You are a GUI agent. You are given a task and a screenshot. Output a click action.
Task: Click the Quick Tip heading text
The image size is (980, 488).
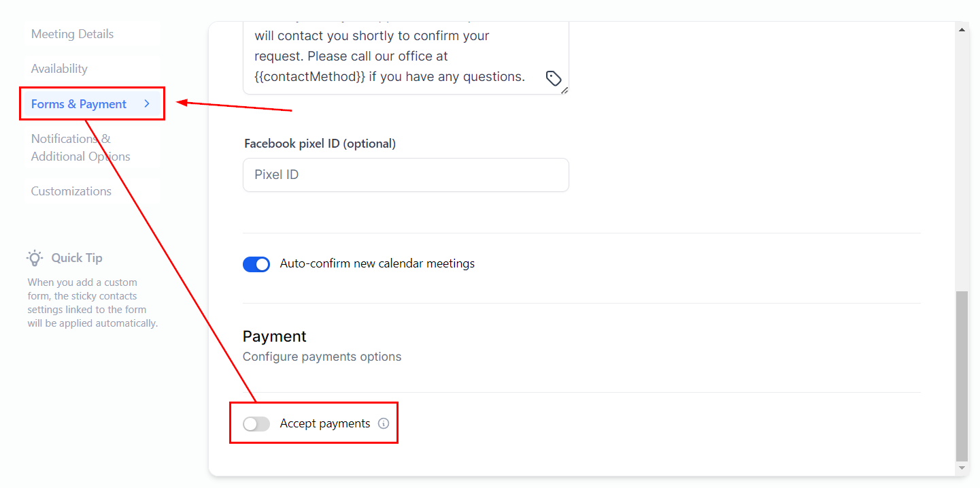tap(77, 258)
